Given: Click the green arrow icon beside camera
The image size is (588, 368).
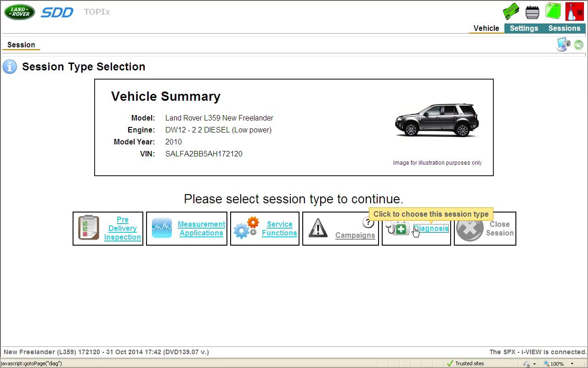Looking at the screenshot, I should point(579,45).
